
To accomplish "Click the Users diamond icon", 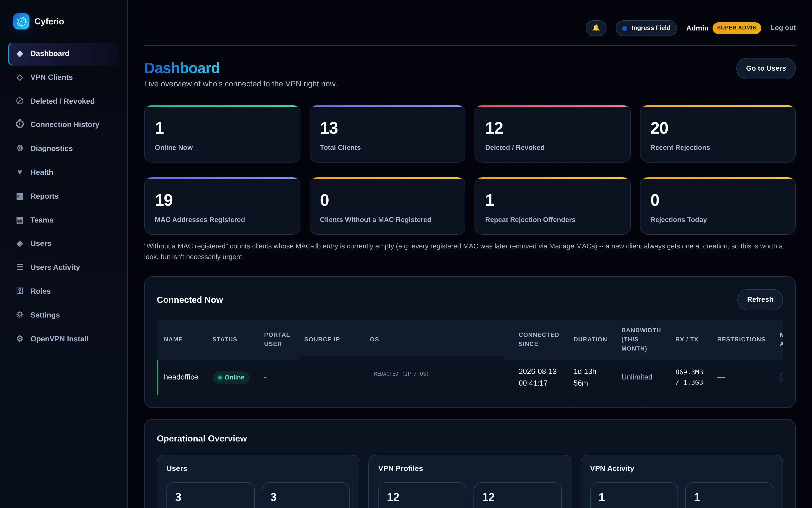I will pyautogui.click(x=20, y=243).
